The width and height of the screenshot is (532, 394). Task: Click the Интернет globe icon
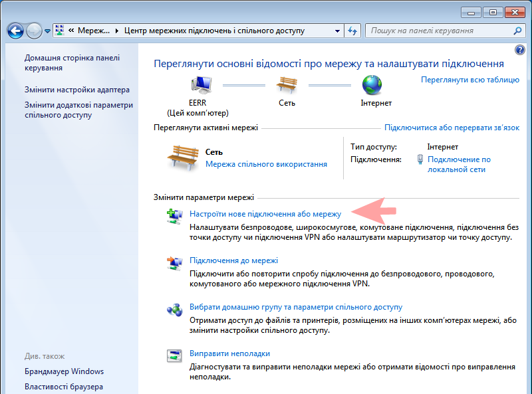click(x=372, y=84)
